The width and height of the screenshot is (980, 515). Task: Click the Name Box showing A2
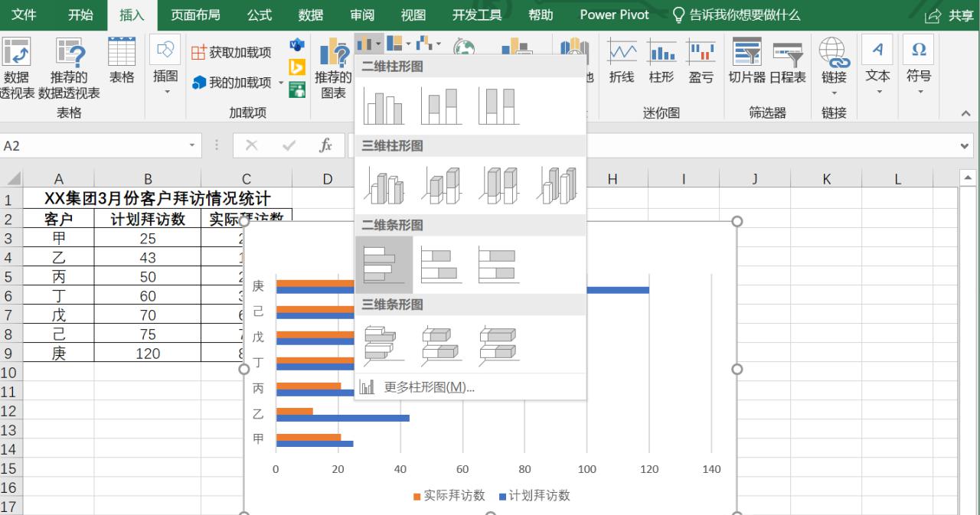tap(92, 146)
